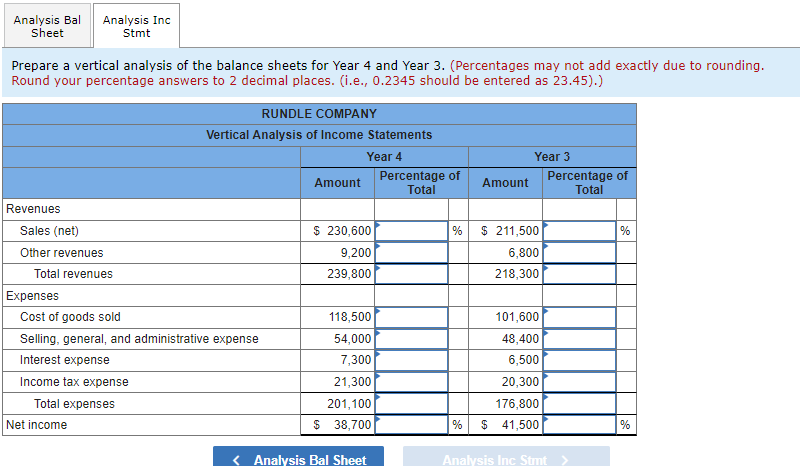Screen dimensions: 808x466
Task: Click the Vertical Analysis of Income Statements heading
Action: tap(319, 135)
